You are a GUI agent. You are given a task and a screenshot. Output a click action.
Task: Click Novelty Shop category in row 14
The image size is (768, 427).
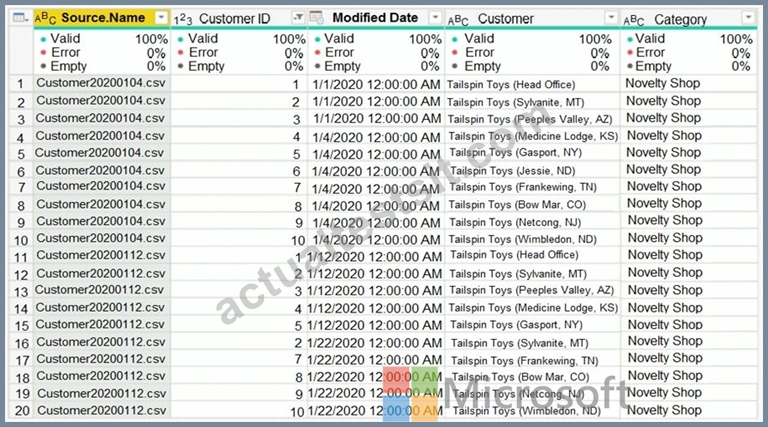pyautogui.click(x=665, y=308)
